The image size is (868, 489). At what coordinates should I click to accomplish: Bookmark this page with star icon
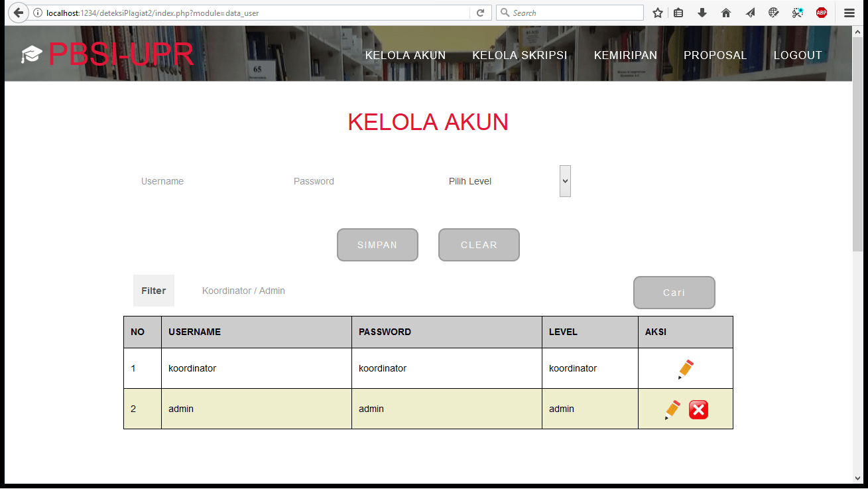point(658,13)
